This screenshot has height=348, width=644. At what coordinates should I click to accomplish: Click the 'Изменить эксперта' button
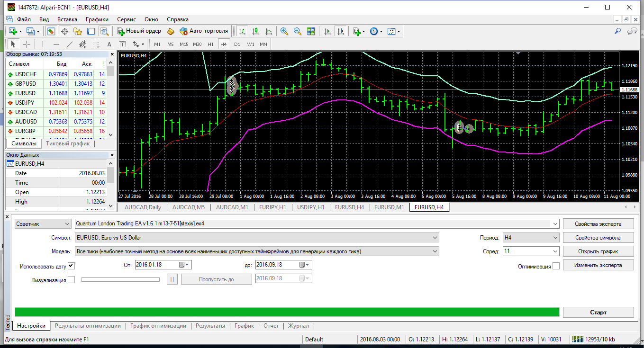coord(598,265)
